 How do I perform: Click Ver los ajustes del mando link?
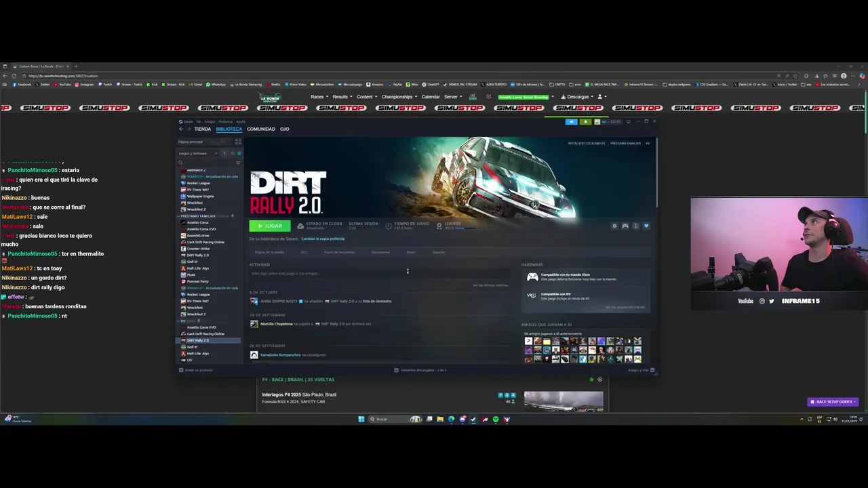pyautogui.click(x=625, y=307)
